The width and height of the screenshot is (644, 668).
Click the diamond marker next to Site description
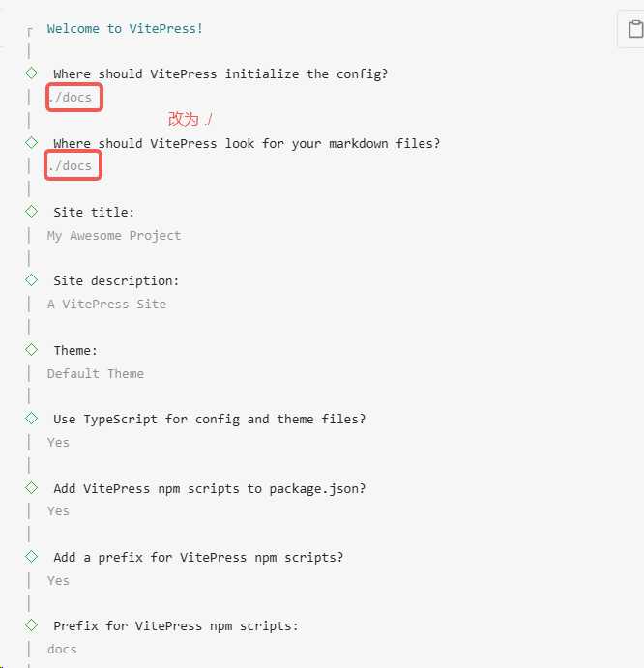click(x=32, y=280)
